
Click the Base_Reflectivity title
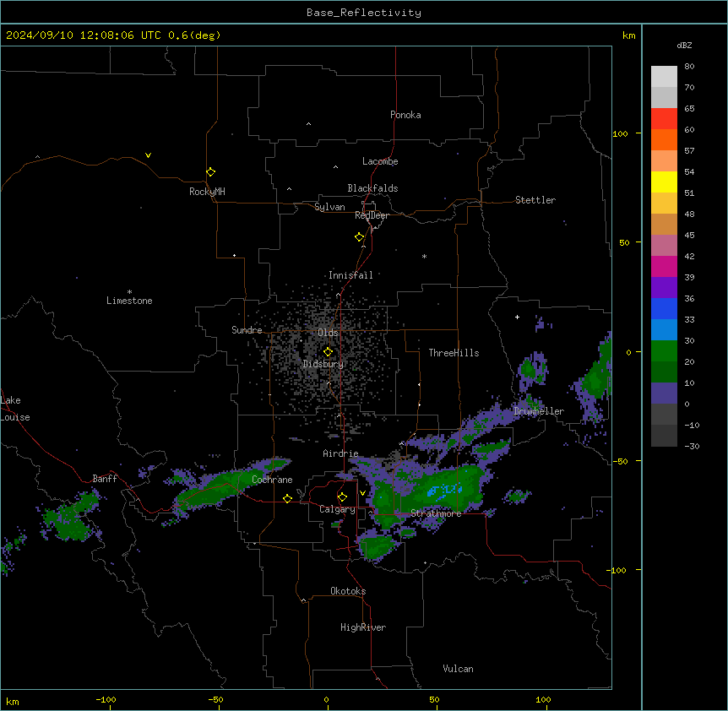click(x=364, y=13)
